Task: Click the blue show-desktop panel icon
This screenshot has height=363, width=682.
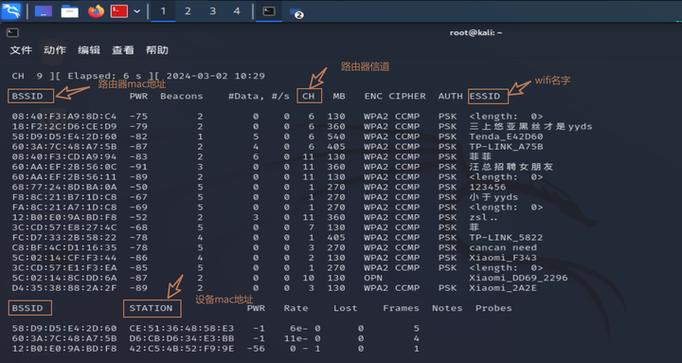Action: 43,11
